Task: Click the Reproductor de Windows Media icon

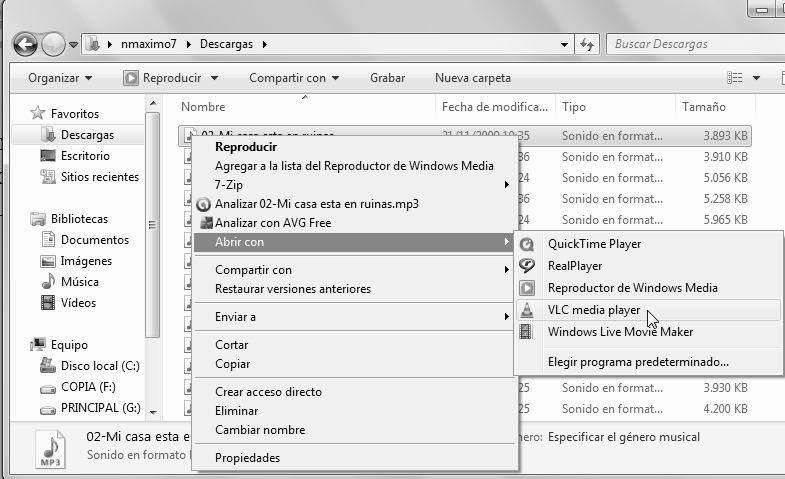Action: [x=527, y=288]
